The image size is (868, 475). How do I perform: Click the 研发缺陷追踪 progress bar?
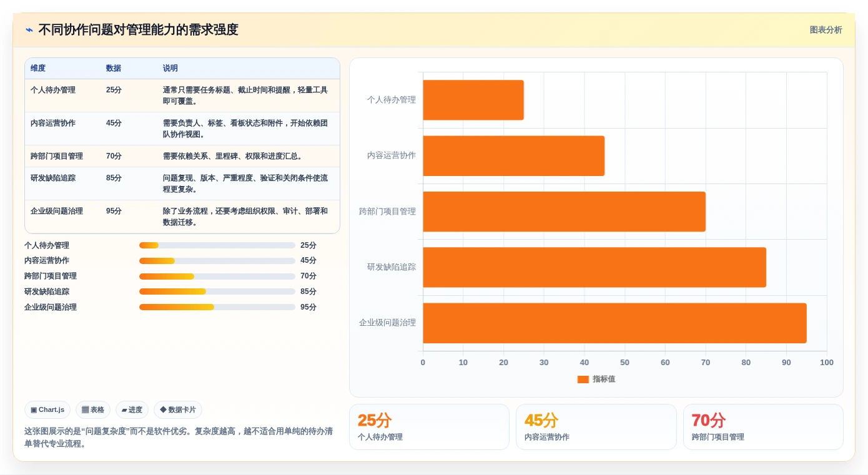point(217,291)
